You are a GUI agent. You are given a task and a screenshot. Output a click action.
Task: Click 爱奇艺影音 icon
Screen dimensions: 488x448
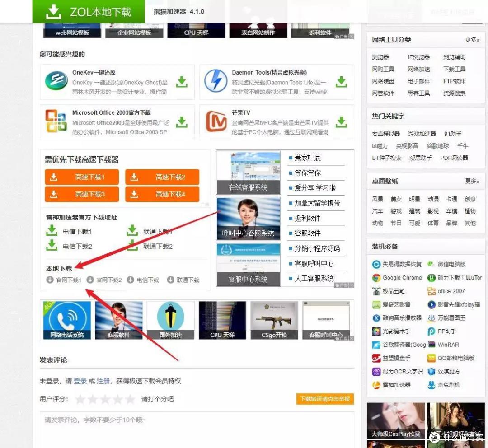[376, 304]
